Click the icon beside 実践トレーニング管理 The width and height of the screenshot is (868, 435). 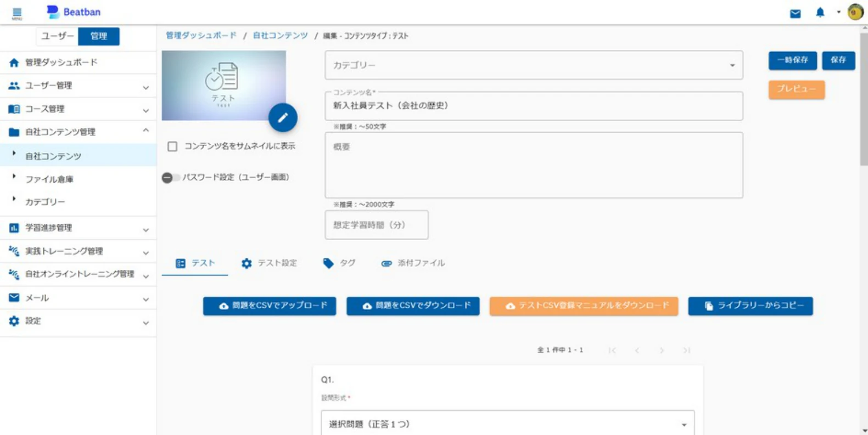click(14, 251)
